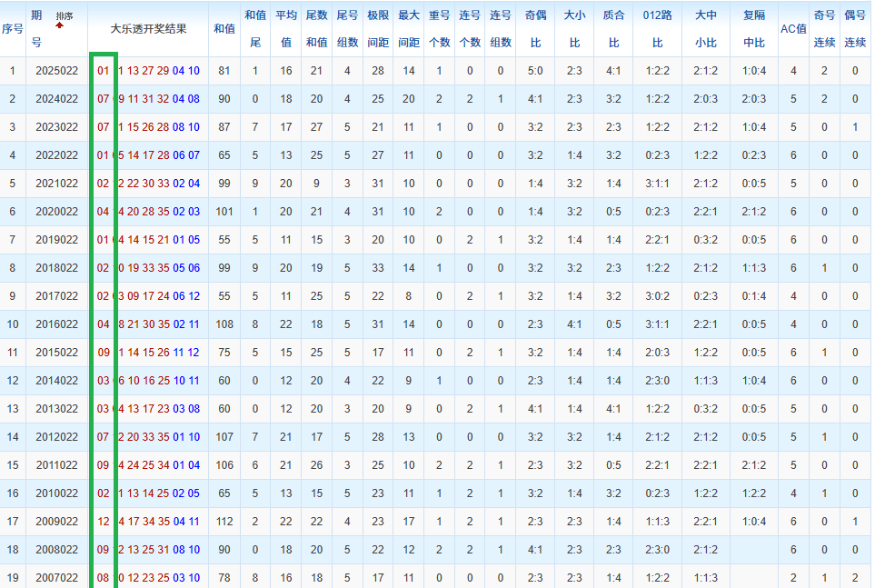Select sum value 108 in row 2016022
Viewport: 875px width, 588px height.
[x=224, y=324]
